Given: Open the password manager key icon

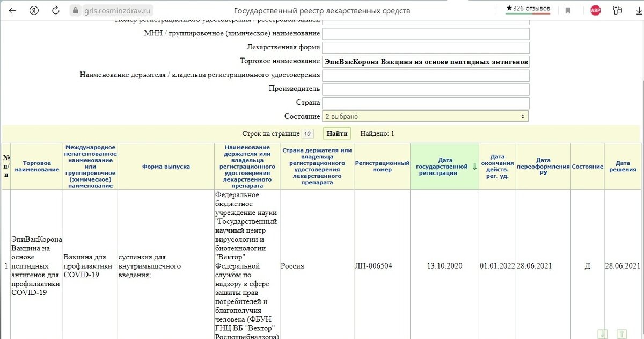Looking at the screenshot, I should 617,10.
